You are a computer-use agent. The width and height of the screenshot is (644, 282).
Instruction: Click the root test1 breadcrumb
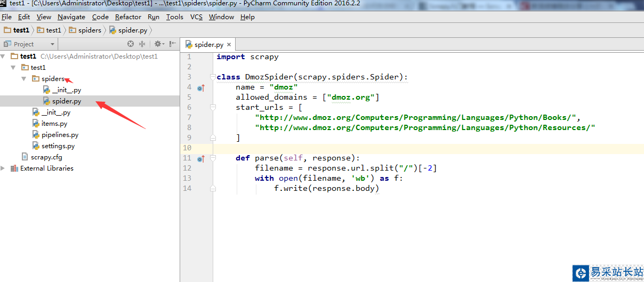pyautogui.click(x=17, y=30)
